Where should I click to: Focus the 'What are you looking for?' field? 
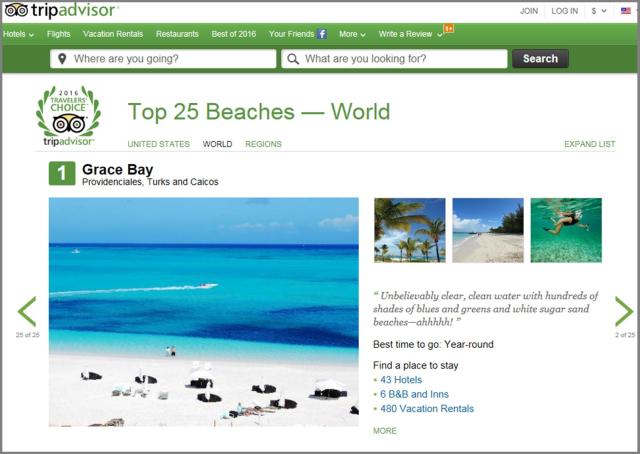394,59
